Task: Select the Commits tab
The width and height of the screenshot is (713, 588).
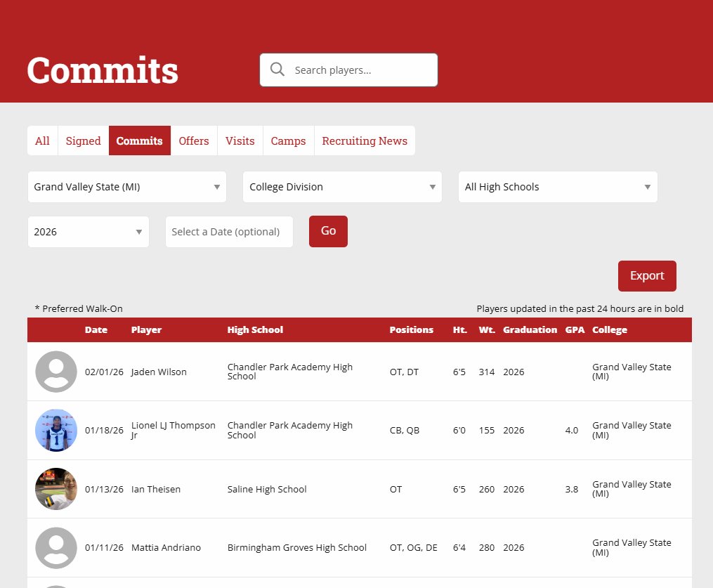Action: click(140, 141)
